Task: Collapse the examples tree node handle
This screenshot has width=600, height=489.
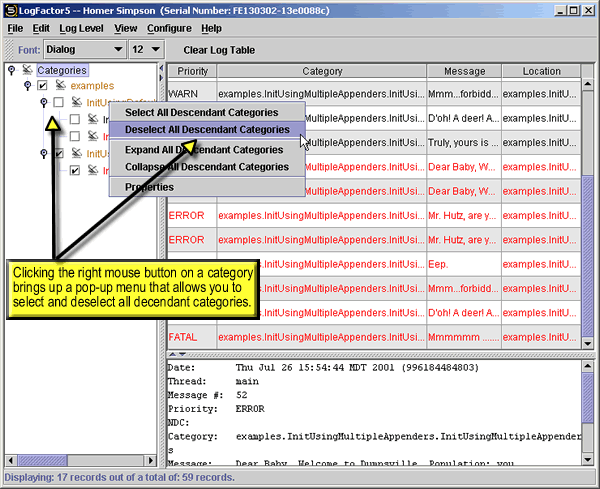Action: (27, 87)
